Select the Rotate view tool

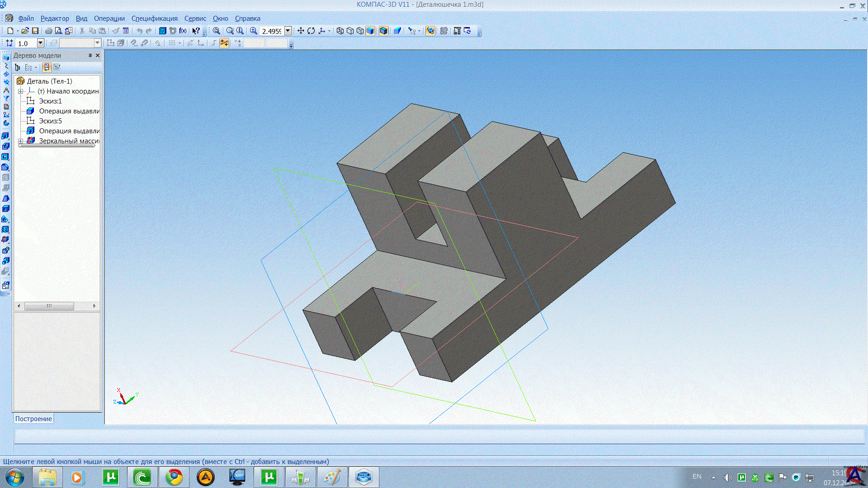coord(311,31)
